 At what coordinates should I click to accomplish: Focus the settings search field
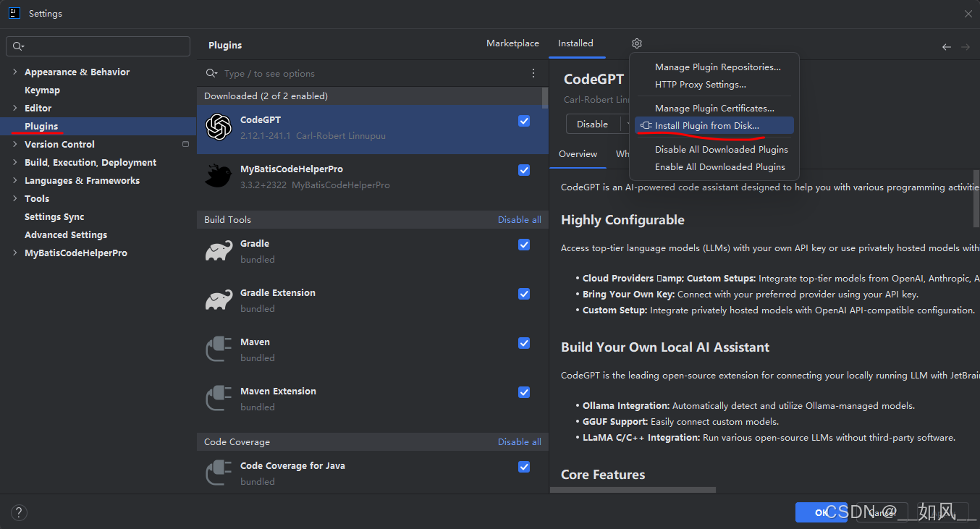[98, 46]
